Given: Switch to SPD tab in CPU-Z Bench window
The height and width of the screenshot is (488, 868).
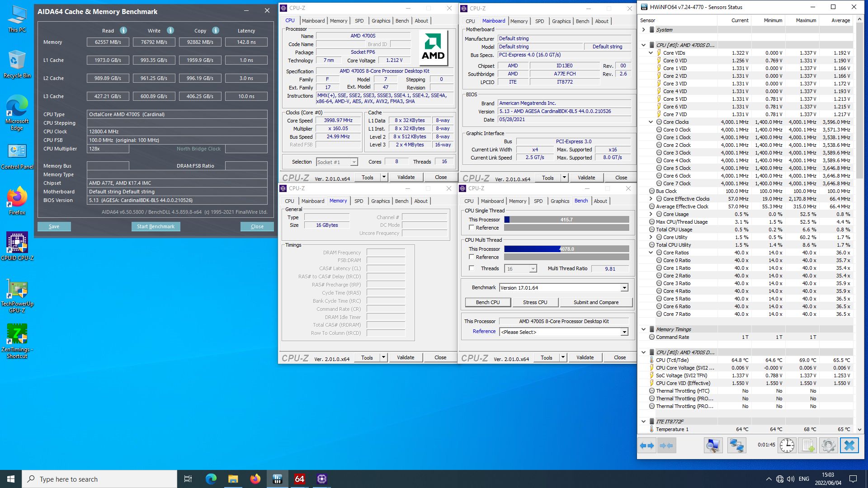Looking at the screenshot, I should pos(538,201).
